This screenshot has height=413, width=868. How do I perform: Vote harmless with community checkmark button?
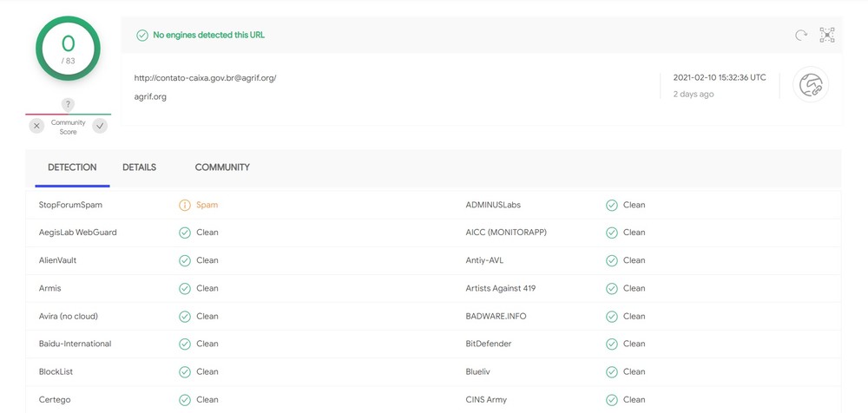(100, 126)
